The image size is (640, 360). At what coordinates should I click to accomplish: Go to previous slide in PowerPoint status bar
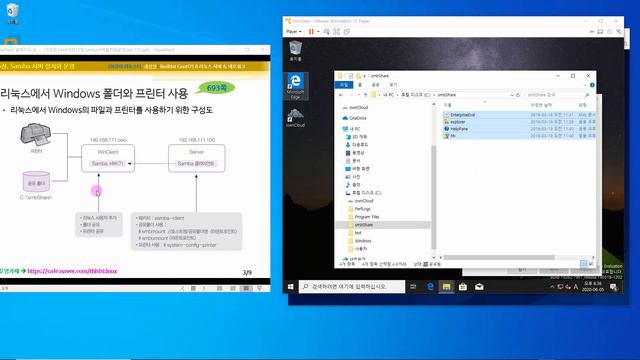182,288
